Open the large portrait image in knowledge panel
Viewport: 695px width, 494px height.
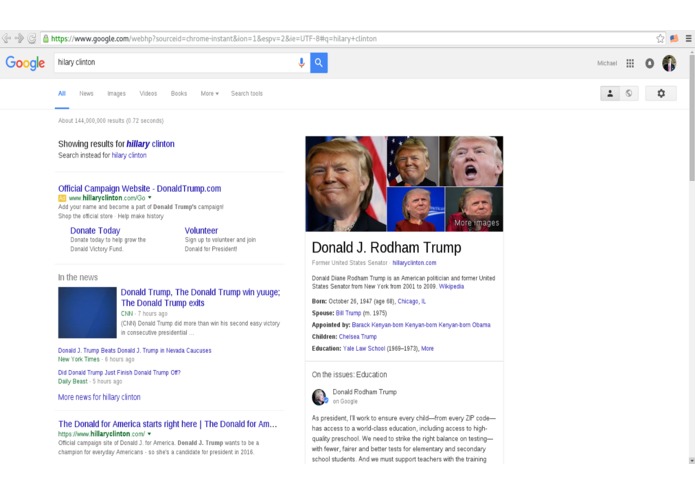point(346,184)
